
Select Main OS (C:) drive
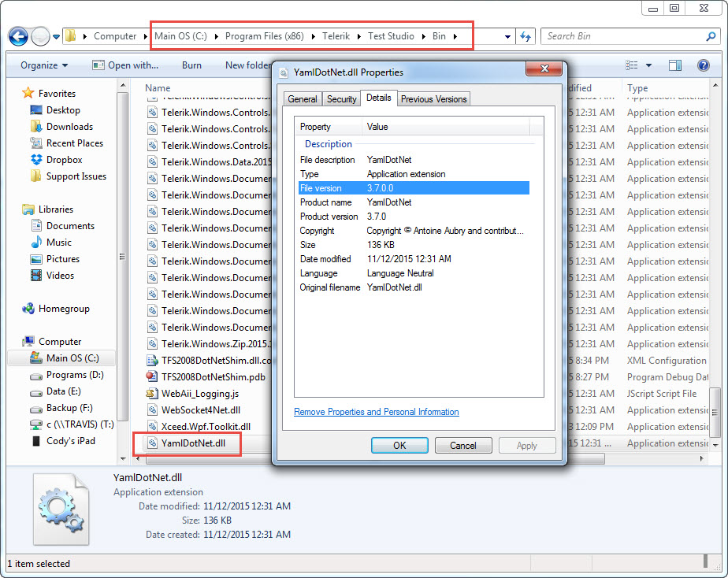(72, 358)
